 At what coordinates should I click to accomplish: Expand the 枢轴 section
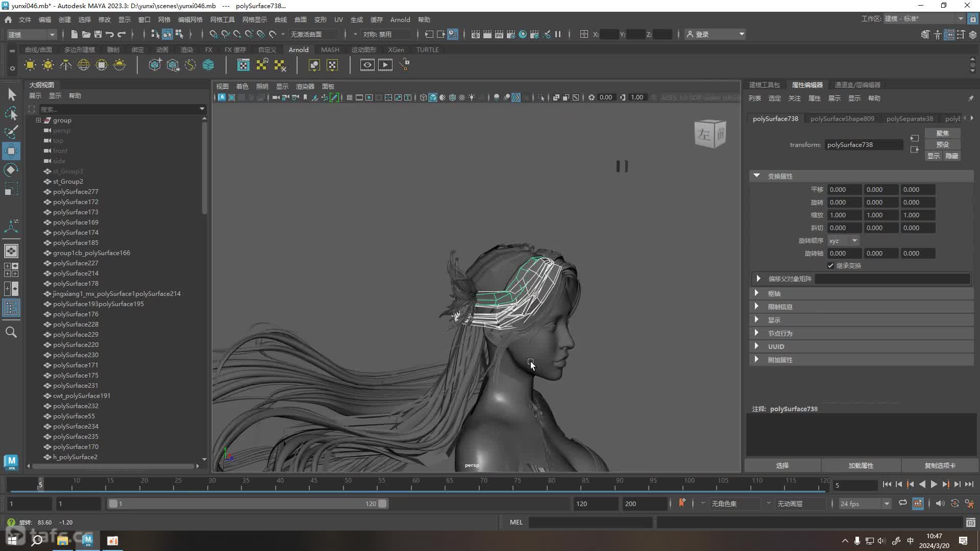click(x=756, y=293)
